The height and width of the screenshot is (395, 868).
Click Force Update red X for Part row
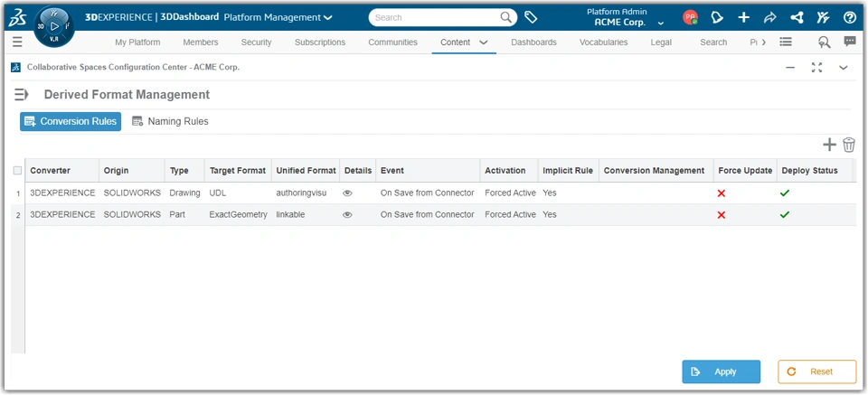point(722,214)
